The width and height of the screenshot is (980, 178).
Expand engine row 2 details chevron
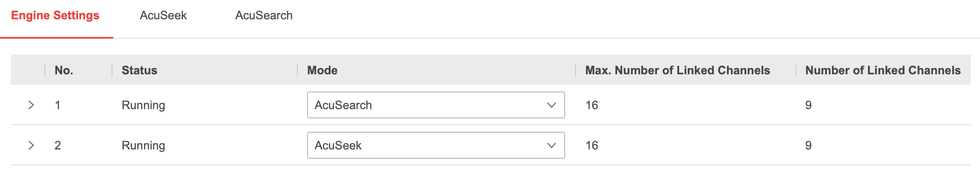(x=31, y=145)
